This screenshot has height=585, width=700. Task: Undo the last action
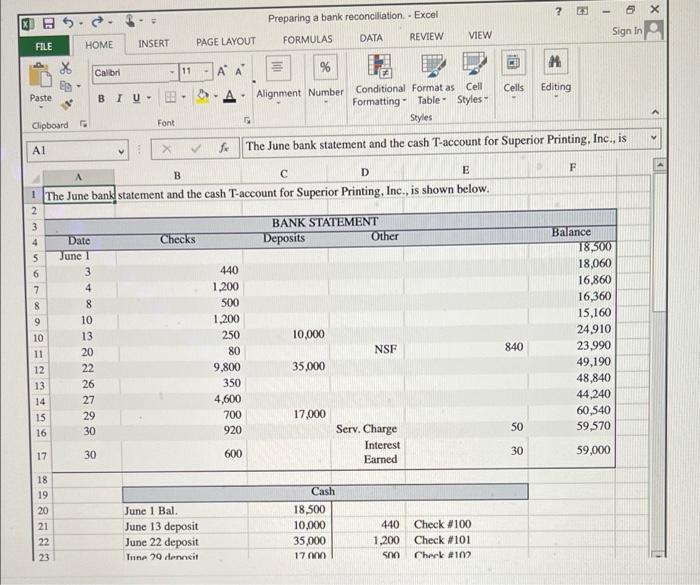68,22
